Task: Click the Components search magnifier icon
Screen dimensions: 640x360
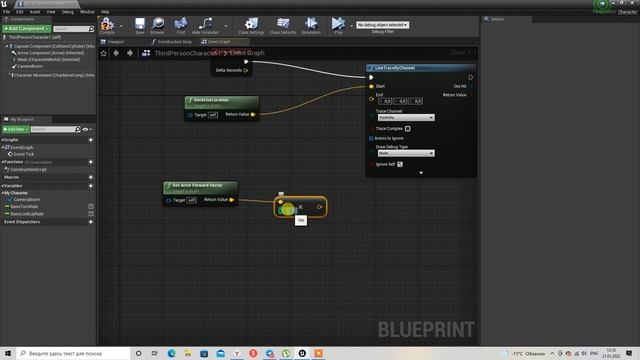Action: 91,29
